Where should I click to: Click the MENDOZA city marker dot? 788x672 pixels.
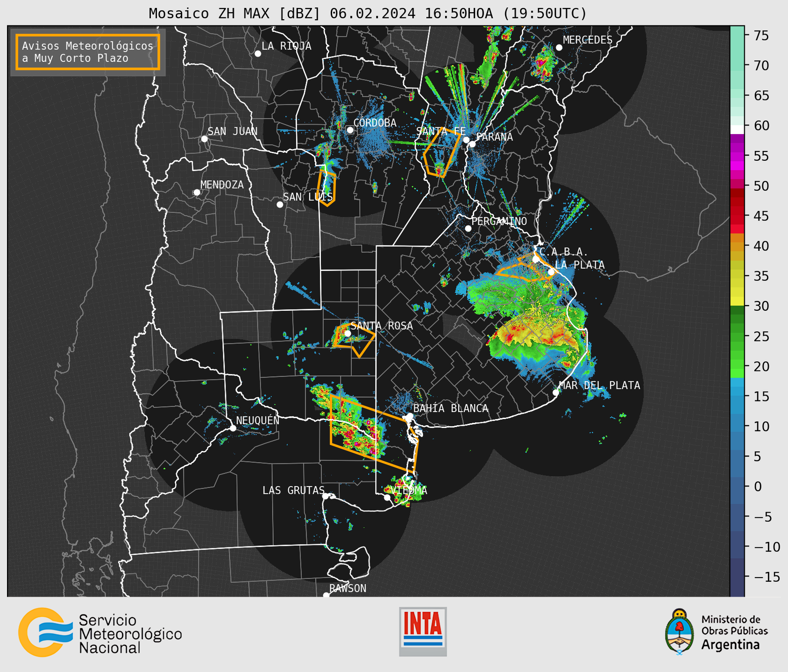[197, 193]
